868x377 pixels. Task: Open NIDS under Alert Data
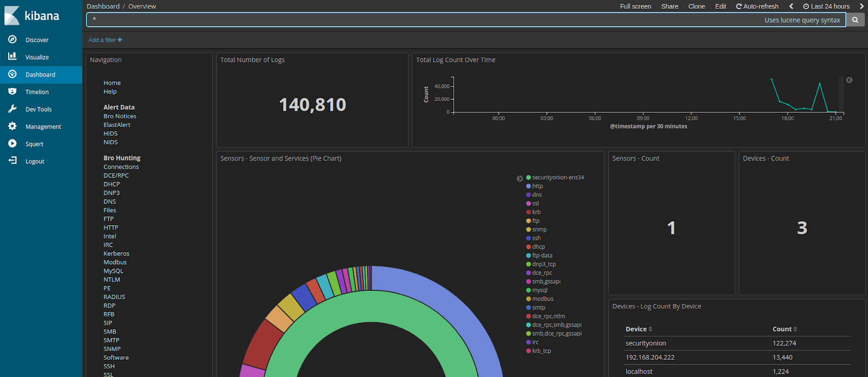click(111, 142)
